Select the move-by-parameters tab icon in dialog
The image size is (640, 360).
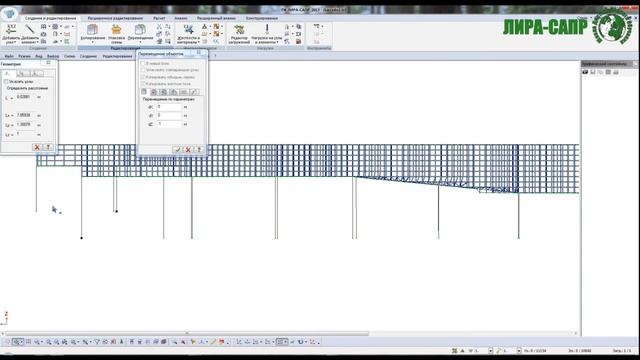tap(144, 92)
